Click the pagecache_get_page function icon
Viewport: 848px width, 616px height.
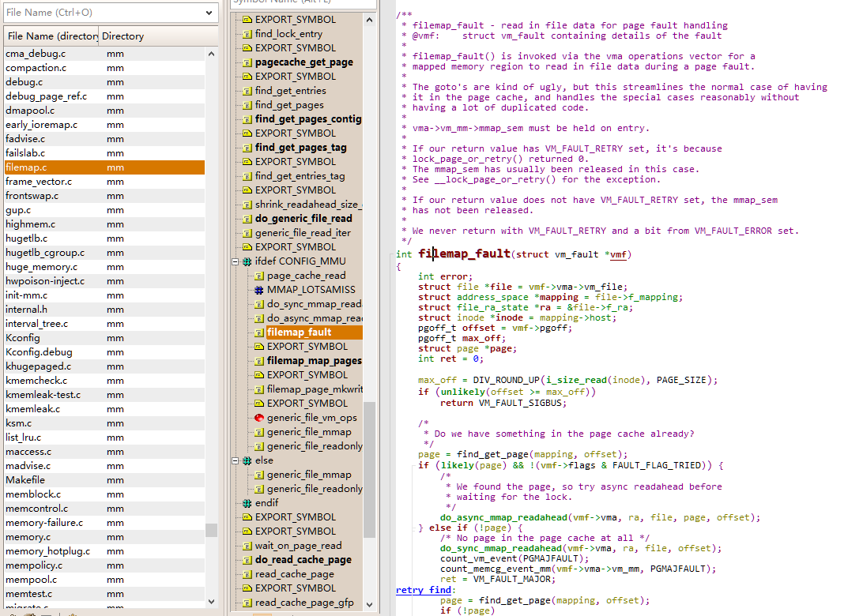(x=247, y=62)
